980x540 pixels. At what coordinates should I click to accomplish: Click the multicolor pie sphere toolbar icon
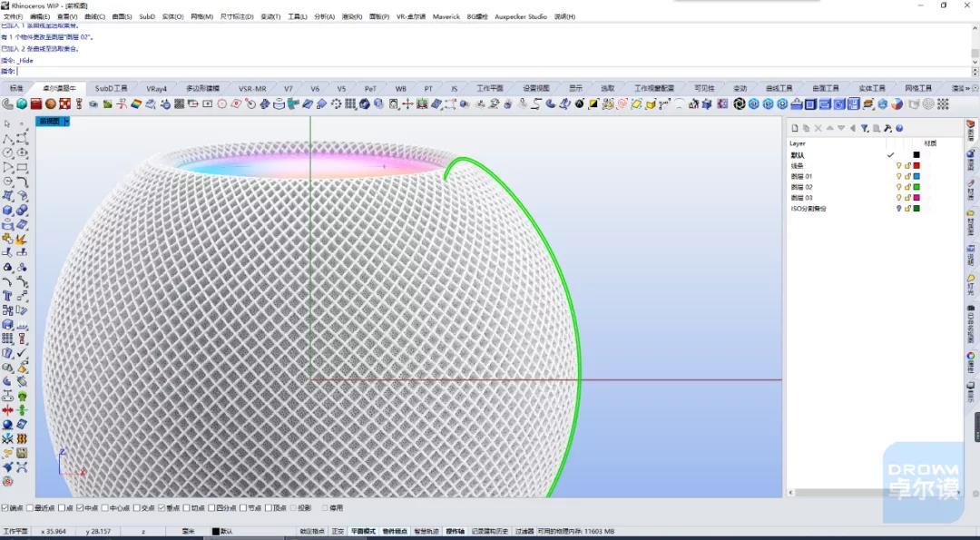pyautogui.click(x=897, y=103)
